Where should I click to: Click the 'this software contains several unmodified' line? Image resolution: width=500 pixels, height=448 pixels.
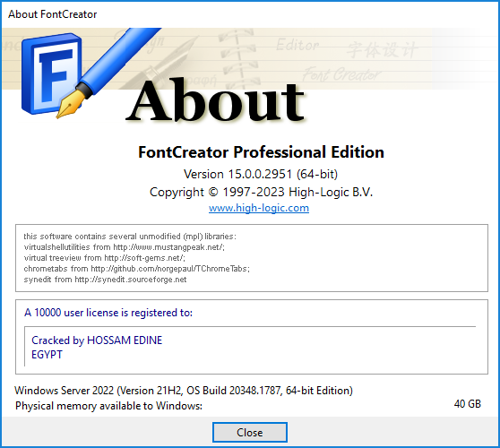pos(130,237)
